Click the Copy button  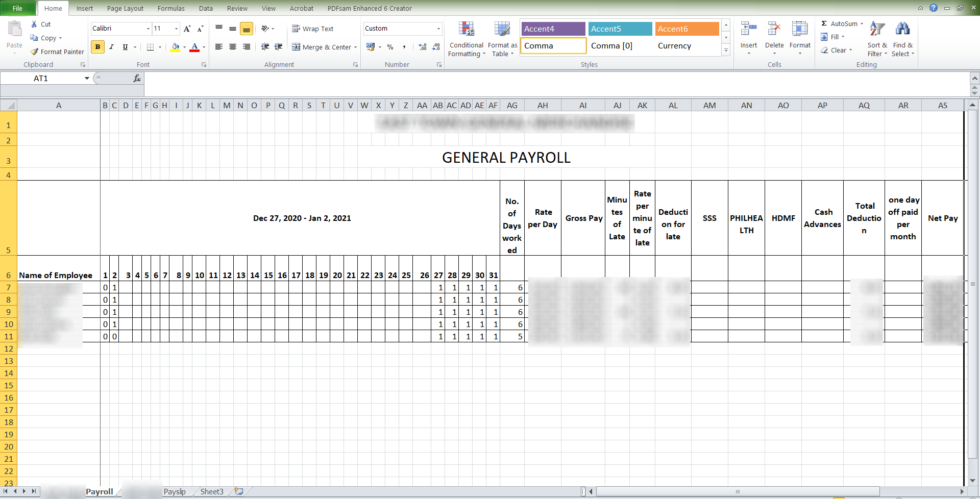(x=43, y=38)
